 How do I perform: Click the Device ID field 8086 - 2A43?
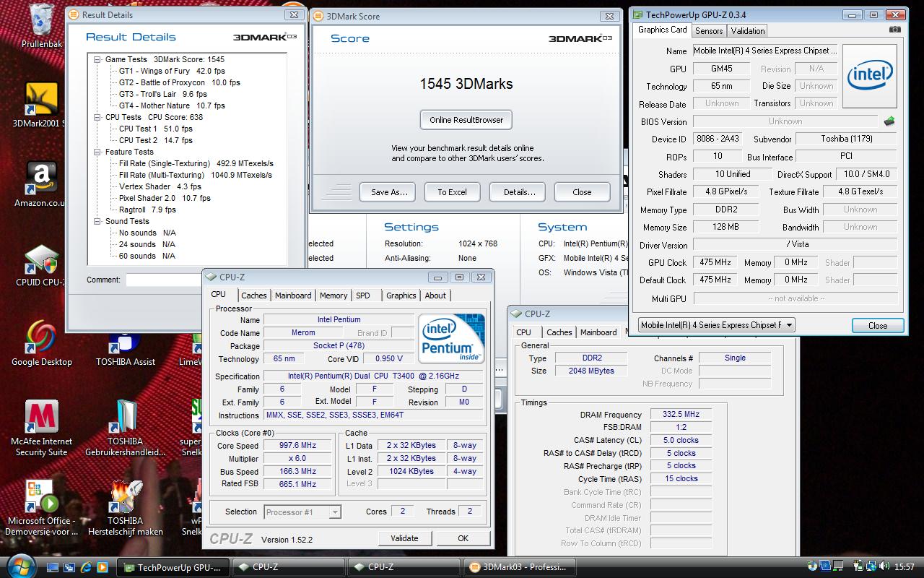717,139
